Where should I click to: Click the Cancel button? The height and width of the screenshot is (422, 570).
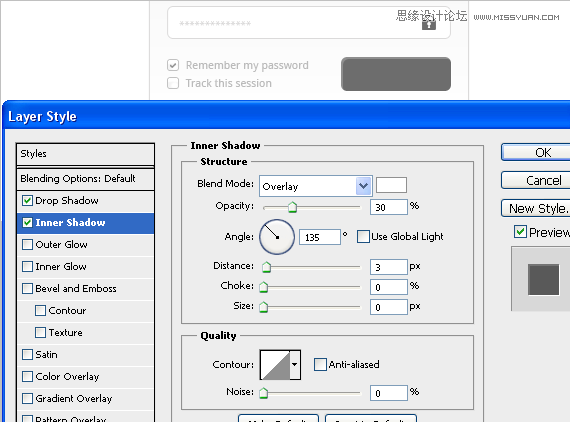[536, 180]
